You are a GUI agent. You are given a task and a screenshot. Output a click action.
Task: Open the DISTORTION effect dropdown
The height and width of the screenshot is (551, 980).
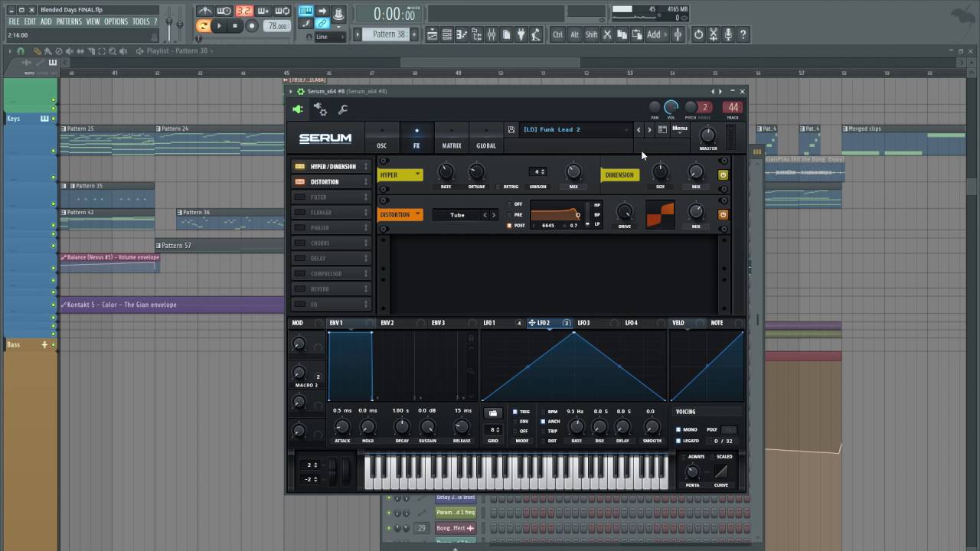400,215
